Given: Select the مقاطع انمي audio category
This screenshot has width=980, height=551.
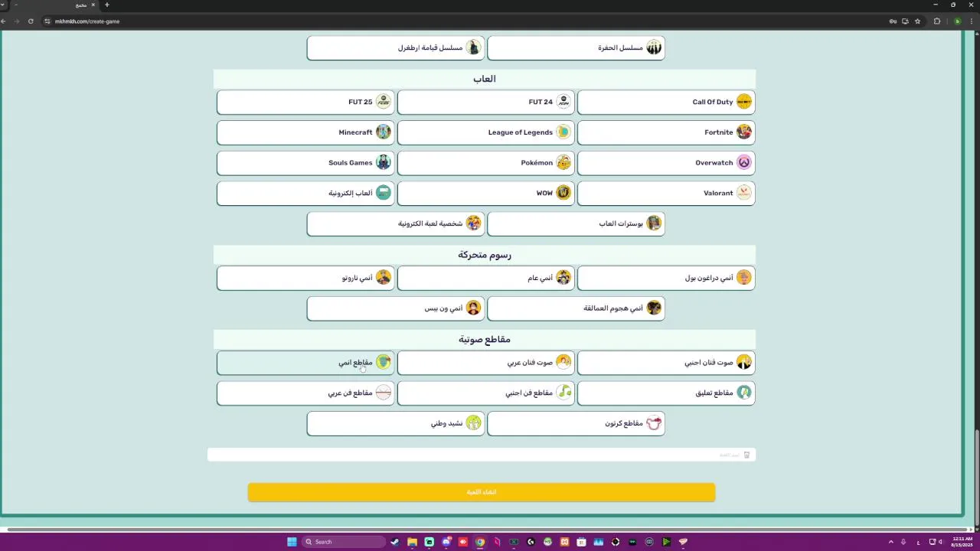Looking at the screenshot, I should point(305,362).
